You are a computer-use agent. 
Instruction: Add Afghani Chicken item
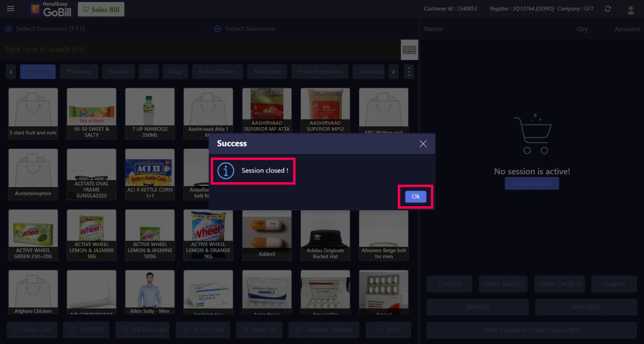pyautogui.click(x=33, y=293)
